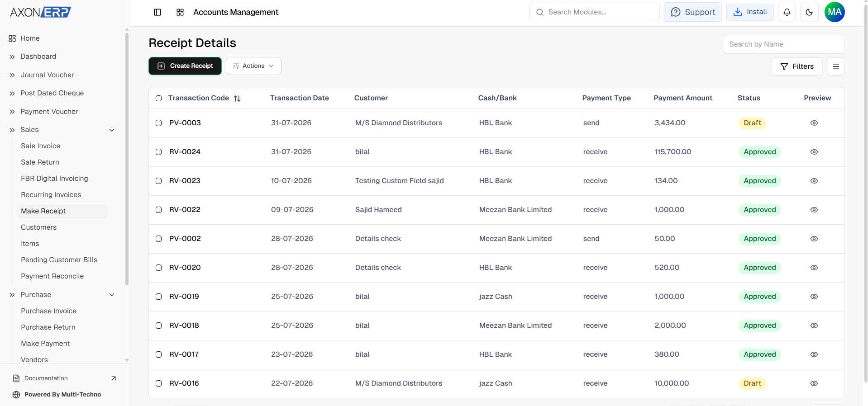This screenshot has width=868, height=406.
Task: Preview receipt RV-0023 eye icon
Action: point(814,181)
